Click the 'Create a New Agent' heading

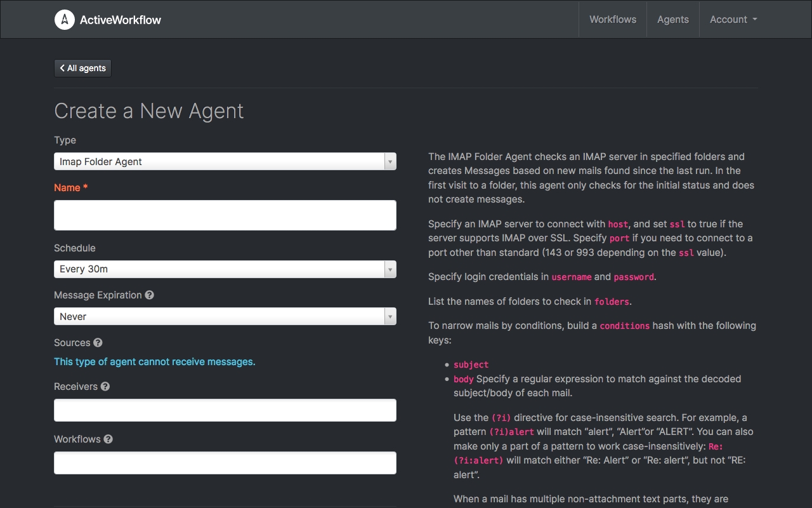(x=149, y=111)
